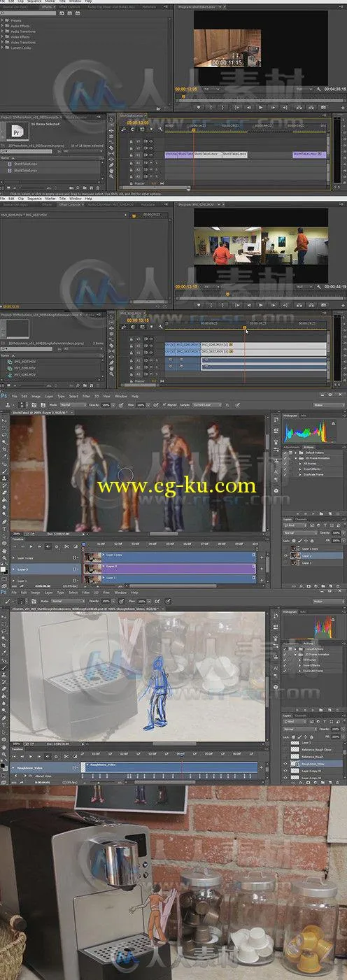Hide Layer 1 copy in the zombie Photoshop Layers panel
Image resolution: width=347 pixels, height=980 pixels.
point(285,548)
